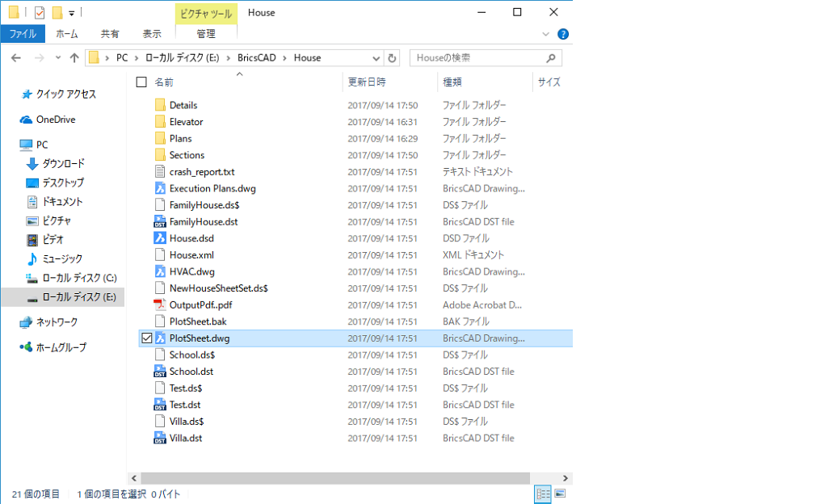Select ネットワーク in navigation pane

(57, 322)
